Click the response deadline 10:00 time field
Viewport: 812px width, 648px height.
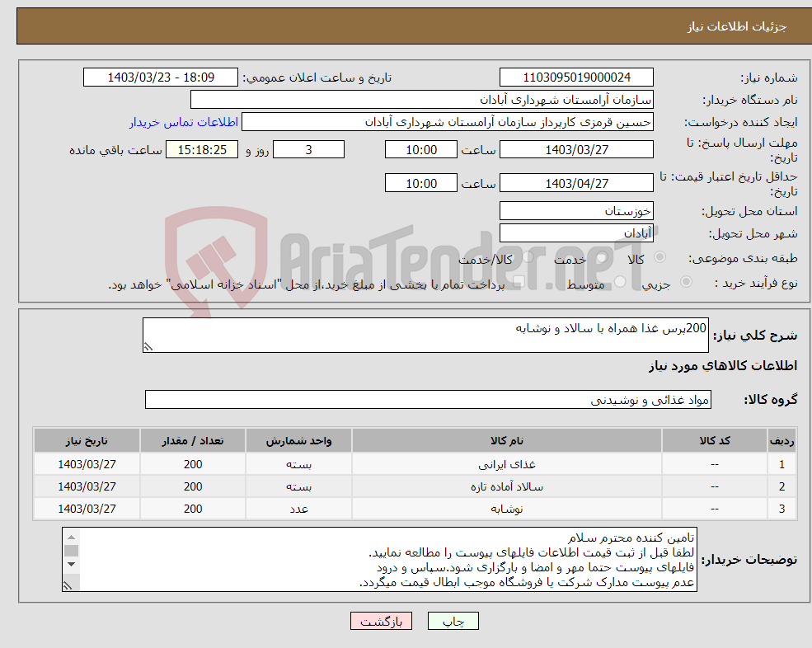[x=421, y=150]
